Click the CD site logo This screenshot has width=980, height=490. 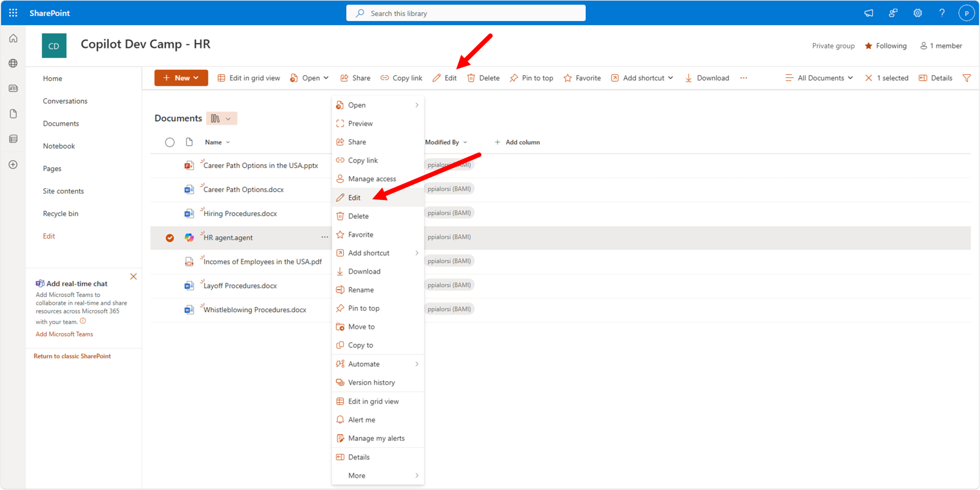(x=54, y=45)
